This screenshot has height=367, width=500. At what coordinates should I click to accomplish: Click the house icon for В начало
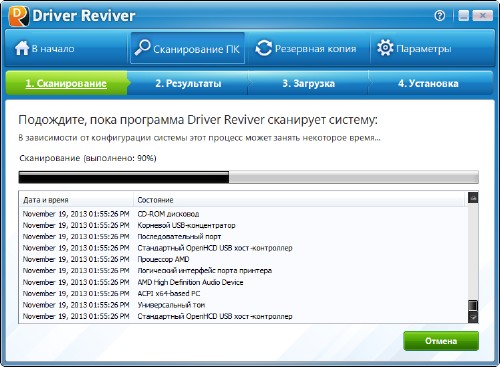coord(22,48)
